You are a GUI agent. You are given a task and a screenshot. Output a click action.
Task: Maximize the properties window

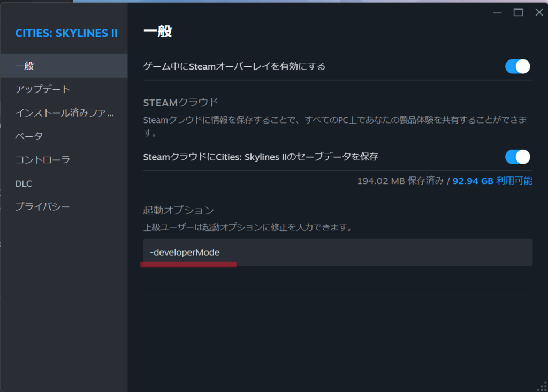point(518,13)
